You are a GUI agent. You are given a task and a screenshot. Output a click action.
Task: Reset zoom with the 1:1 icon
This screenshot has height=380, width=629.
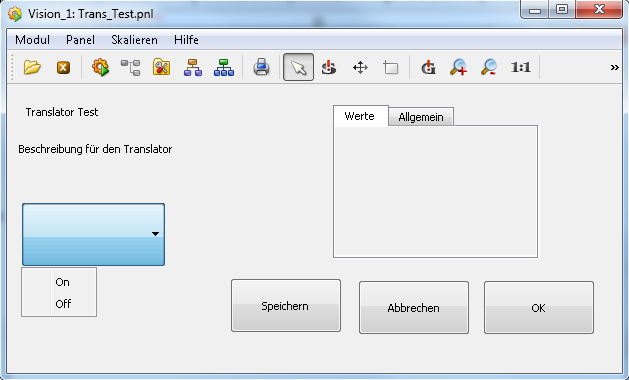[x=520, y=67]
